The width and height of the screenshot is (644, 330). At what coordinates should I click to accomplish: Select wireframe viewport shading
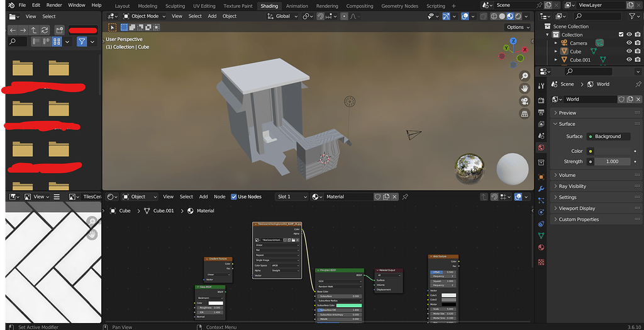tap(494, 16)
